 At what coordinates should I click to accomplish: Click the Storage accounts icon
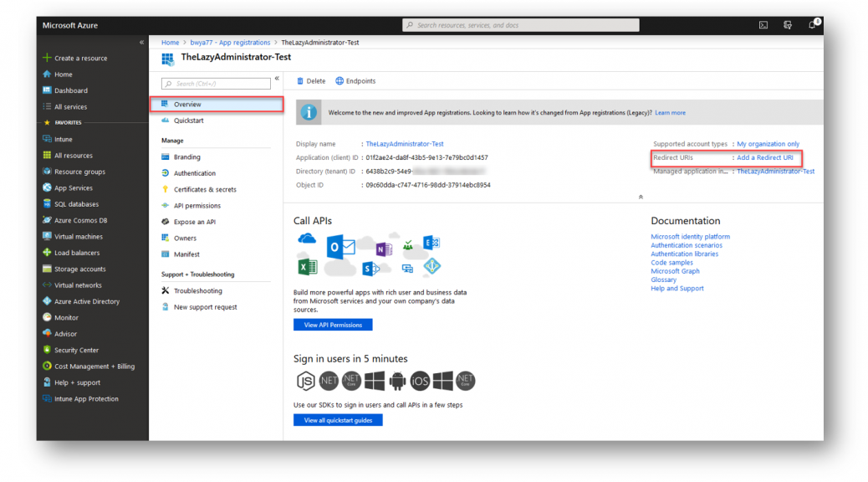(47, 269)
